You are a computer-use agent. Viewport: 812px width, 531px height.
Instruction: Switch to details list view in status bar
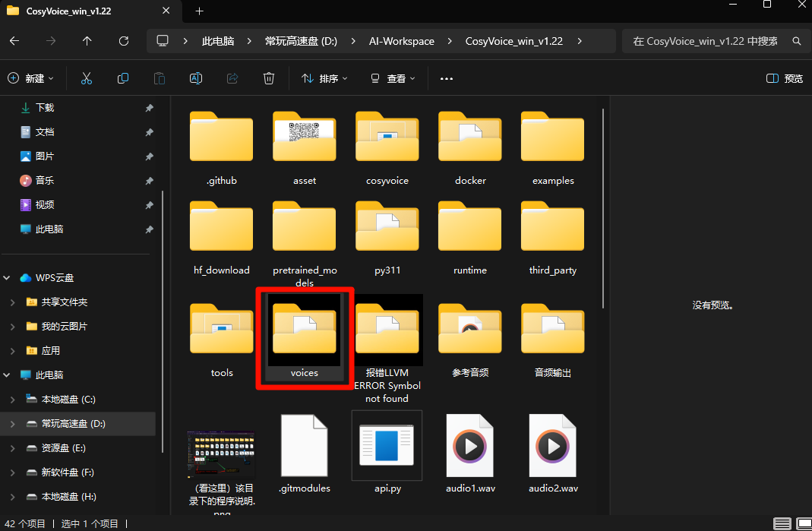782,523
